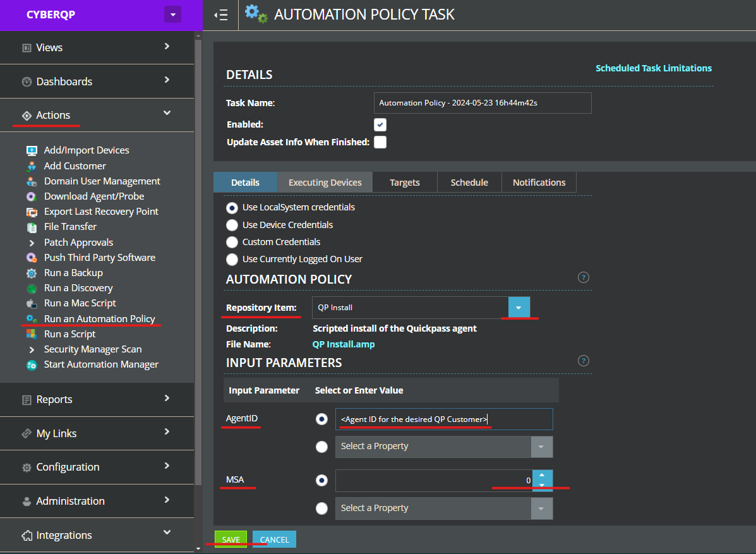Open the Notifications tab
Image resolution: width=756 pixels, height=554 pixels.
click(x=539, y=183)
